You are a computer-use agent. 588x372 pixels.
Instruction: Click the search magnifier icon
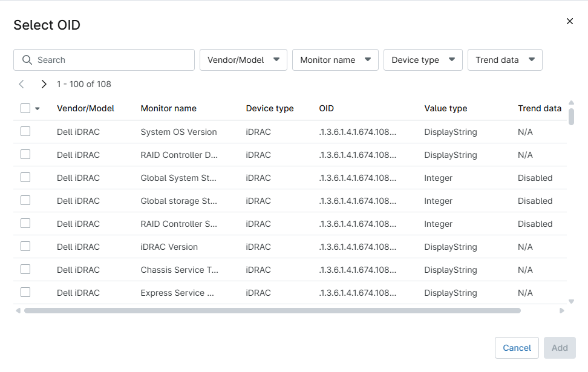(27, 60)
